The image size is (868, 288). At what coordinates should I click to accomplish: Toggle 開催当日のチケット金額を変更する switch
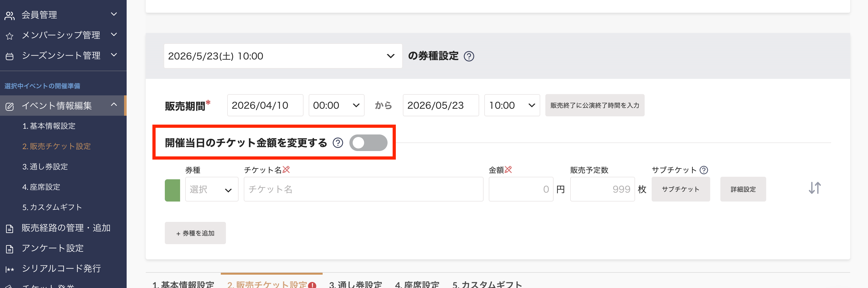tap(368, 143)
